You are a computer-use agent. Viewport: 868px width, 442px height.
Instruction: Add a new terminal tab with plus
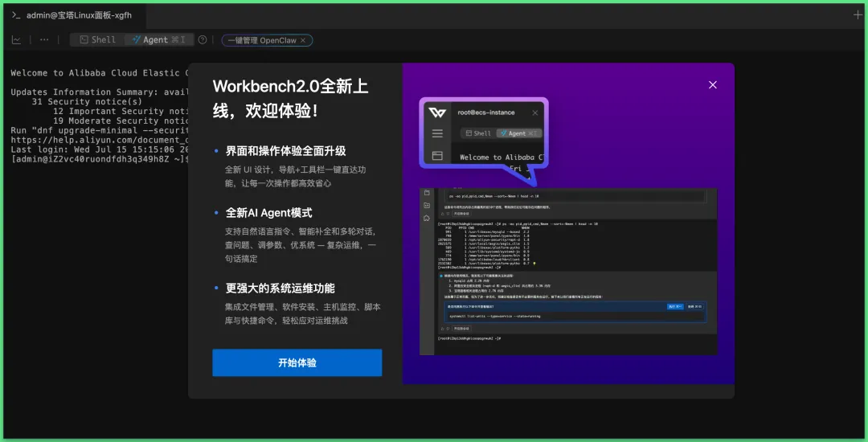[x=858, y=15]
